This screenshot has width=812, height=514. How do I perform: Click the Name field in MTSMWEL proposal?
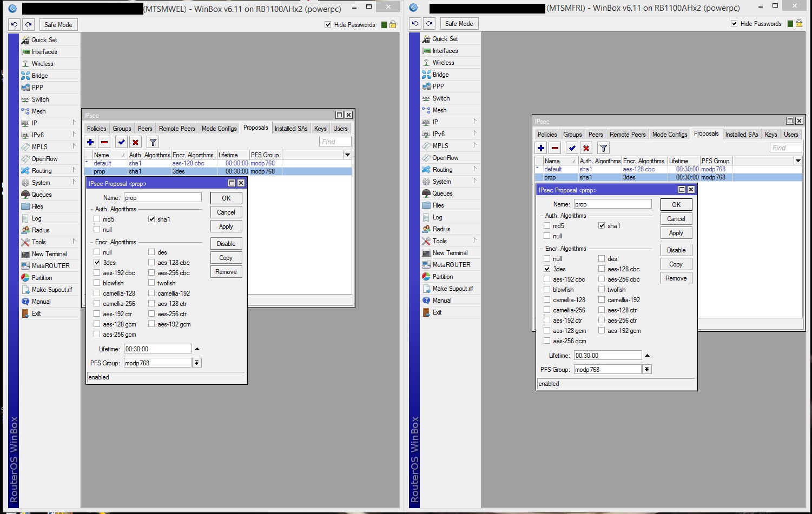pos(163,198)
